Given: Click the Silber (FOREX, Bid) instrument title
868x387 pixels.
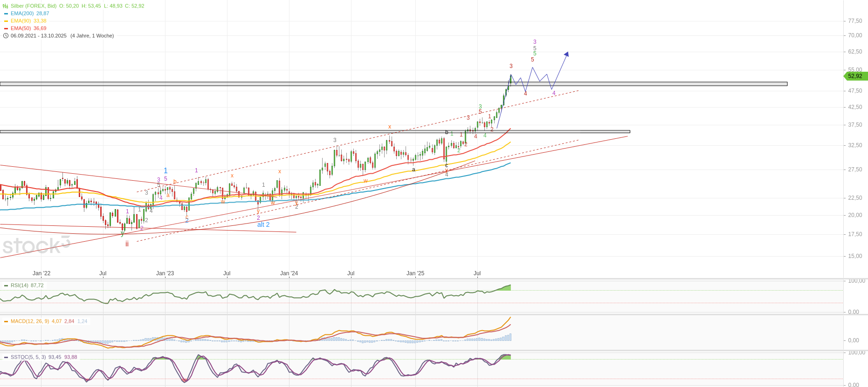Looking at the screenshot, I should [34, 6].
